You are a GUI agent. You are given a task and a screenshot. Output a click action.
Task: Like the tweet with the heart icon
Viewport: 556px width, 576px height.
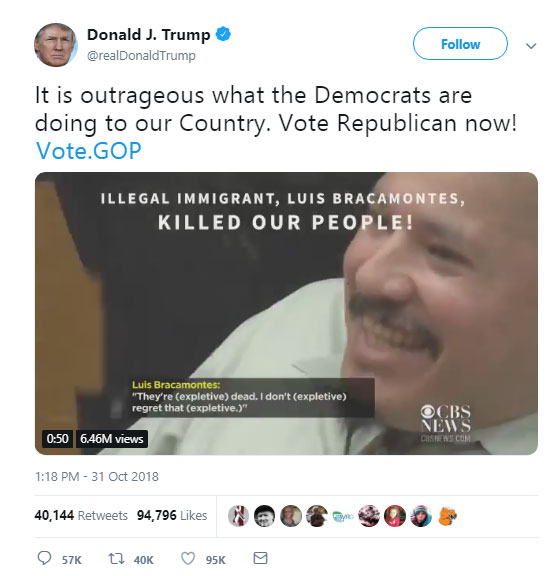(188, 558)
